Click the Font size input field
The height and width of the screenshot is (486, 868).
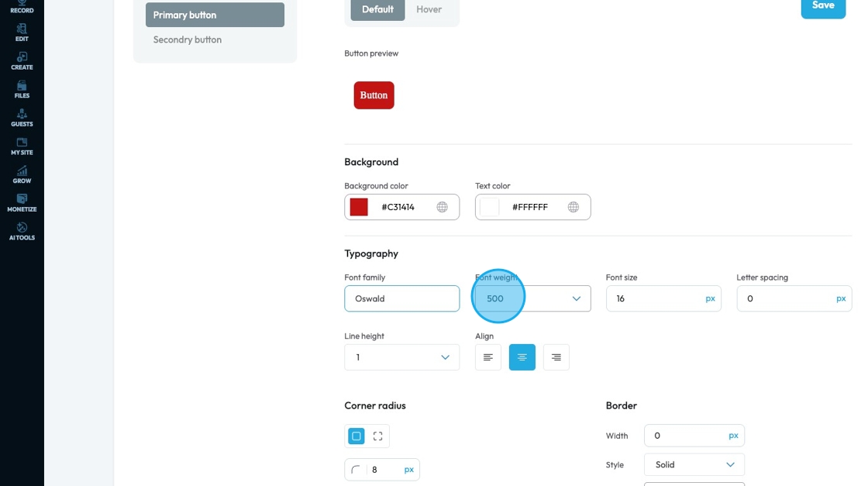coord(663,298)
